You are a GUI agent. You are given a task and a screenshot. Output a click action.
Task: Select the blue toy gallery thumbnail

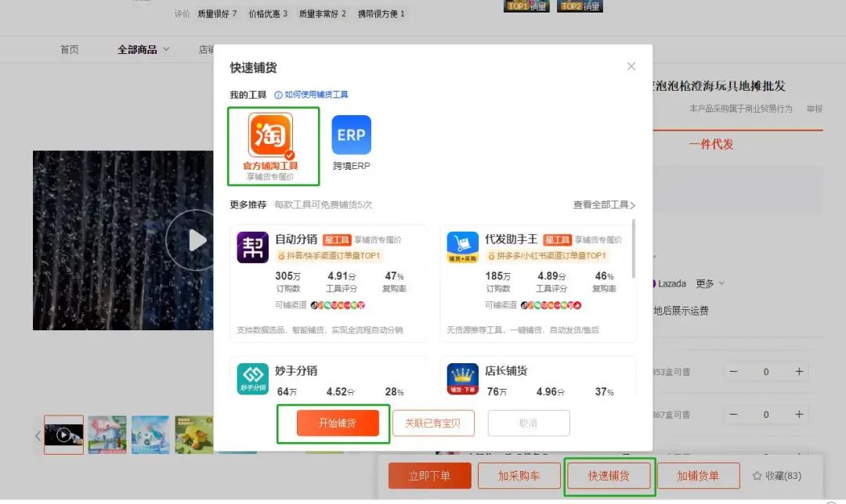click(x=150, y=434)
